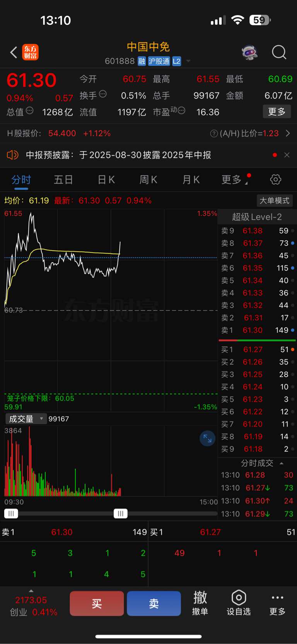Screen dimensions: 297x644
Task: Tap the 49 order in buy queue
Action: [x=179, y=553]
